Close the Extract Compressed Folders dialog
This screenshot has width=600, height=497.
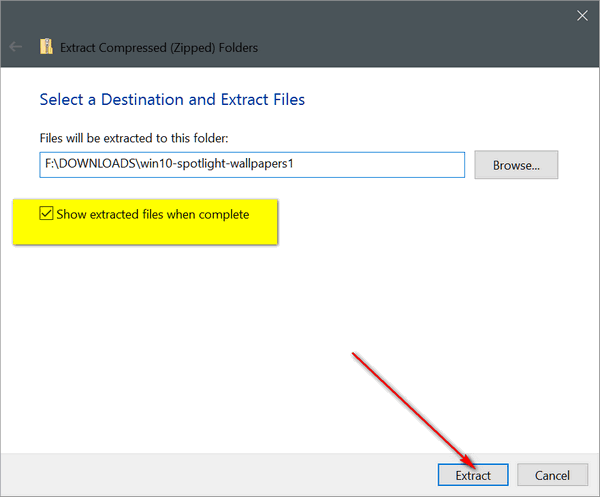582,16
